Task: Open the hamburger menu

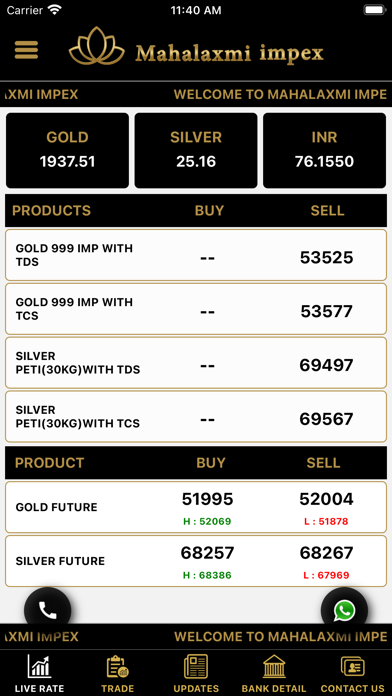Action: (26, 50)
